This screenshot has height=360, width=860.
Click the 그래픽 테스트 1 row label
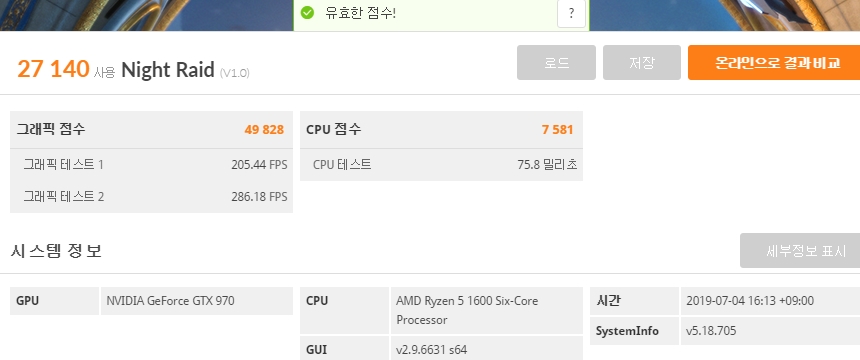(63, 164)
